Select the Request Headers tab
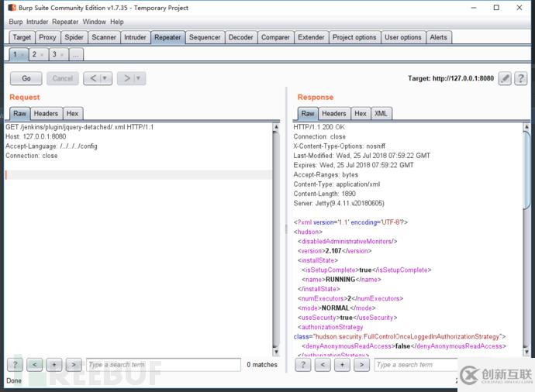The width and height of the screenshot is (535, 392). (x=46, y=114)
